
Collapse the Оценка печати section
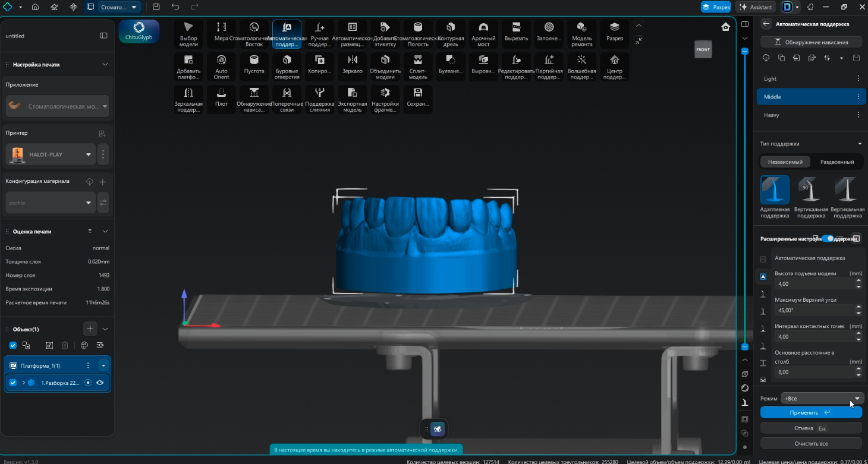tap(105, 231)
